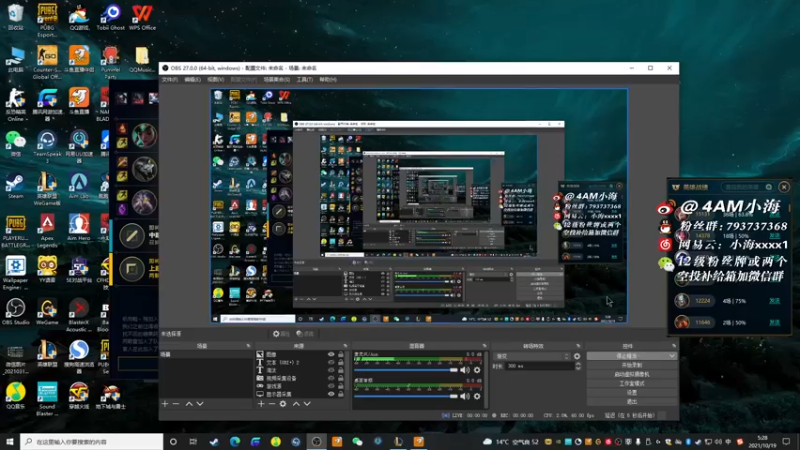Click Windows taskbar search box
The height and width of the screenshot is (450, 800).
pos(92,441)
